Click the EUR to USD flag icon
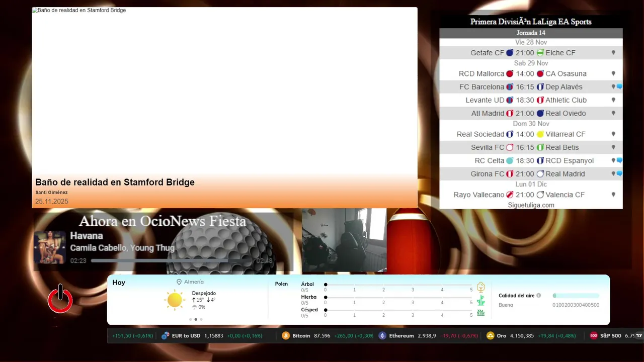Screen dimensions: 644x362 [x=166, y=336]
